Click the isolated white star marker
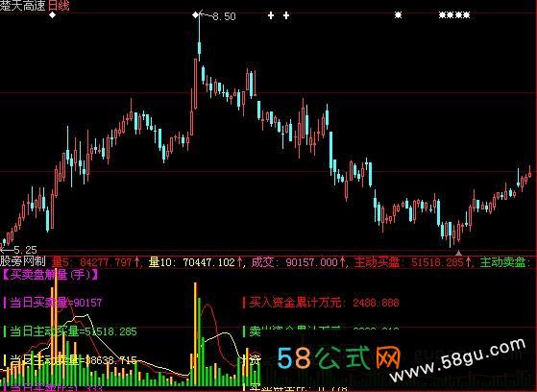Viewport: 537px width, 392px height. [398, 15]
